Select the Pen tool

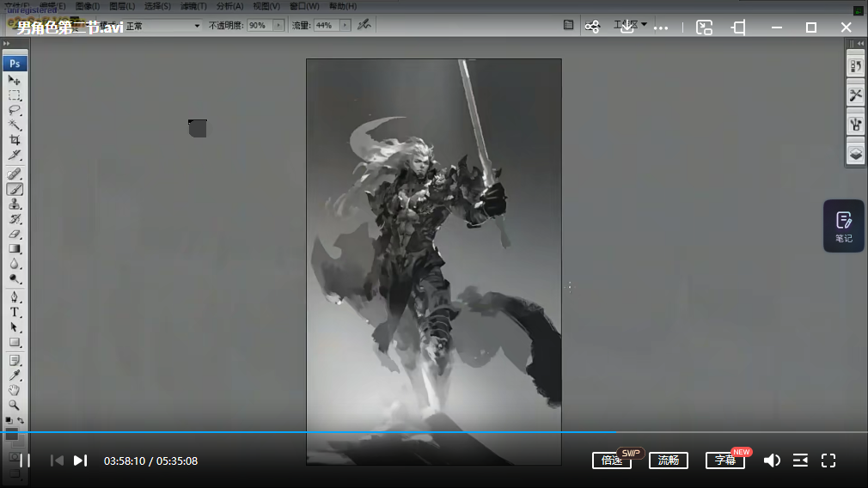15,297
